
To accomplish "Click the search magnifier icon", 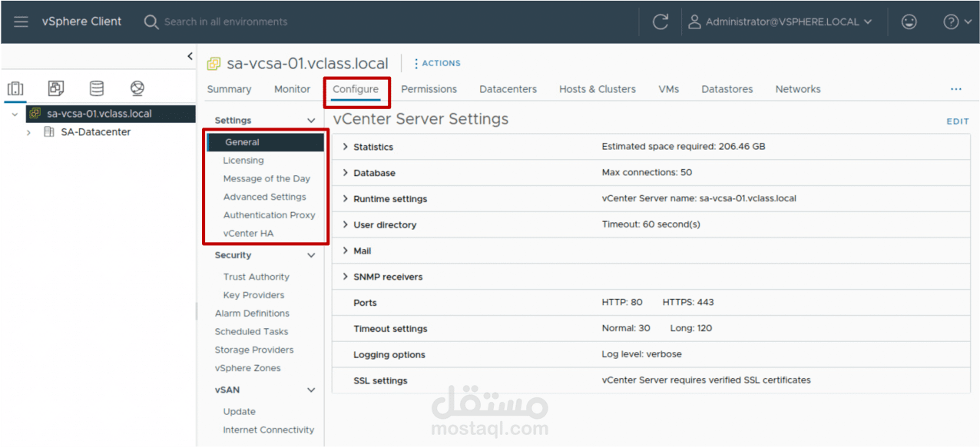I will pyautogui.click(x=151, y=22).
